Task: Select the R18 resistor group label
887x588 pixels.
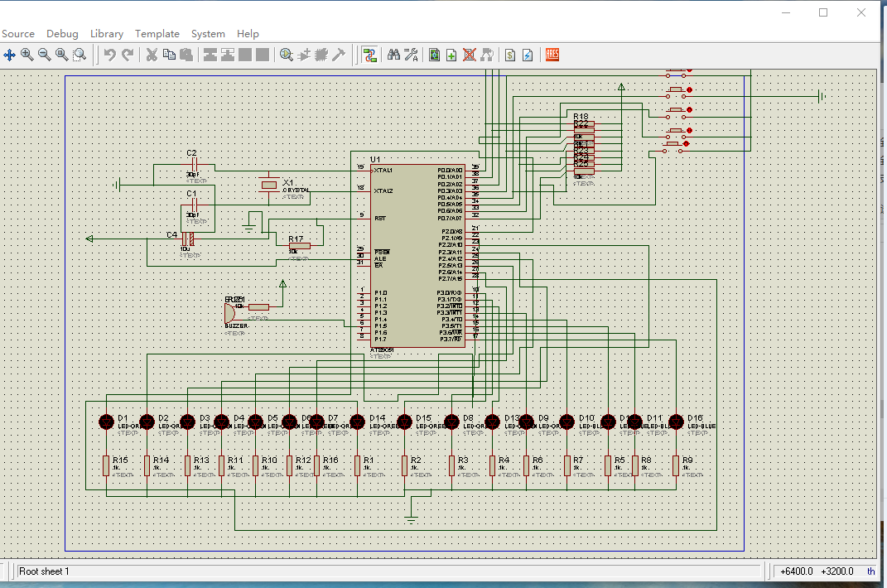Action: pyautogui.click(x=581, y=117)
